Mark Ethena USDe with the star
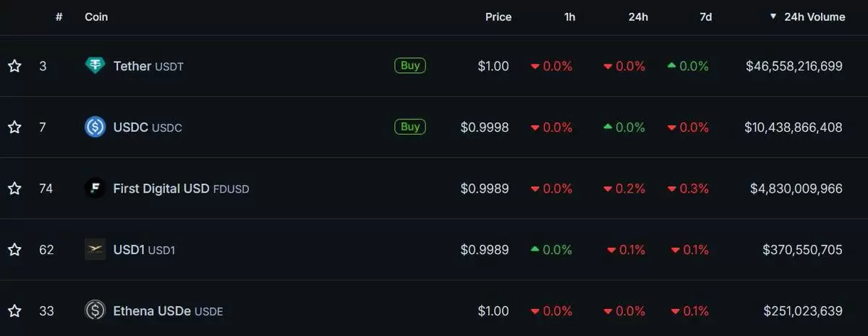Screen dimensions: 868x336 (x=14, y=311)
